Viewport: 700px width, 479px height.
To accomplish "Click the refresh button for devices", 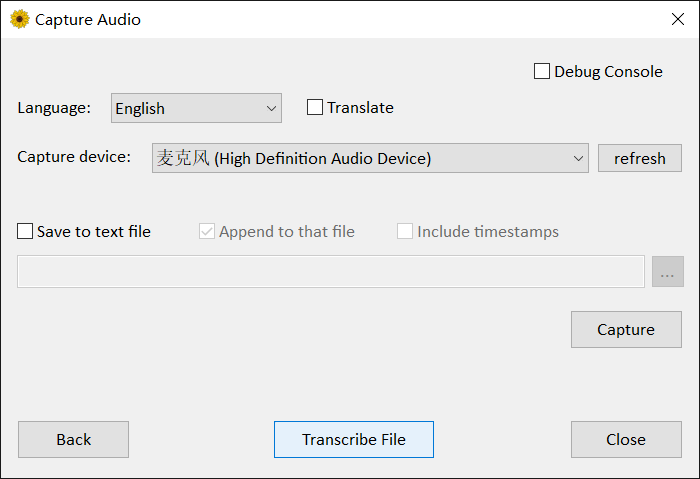I will 640,158.
